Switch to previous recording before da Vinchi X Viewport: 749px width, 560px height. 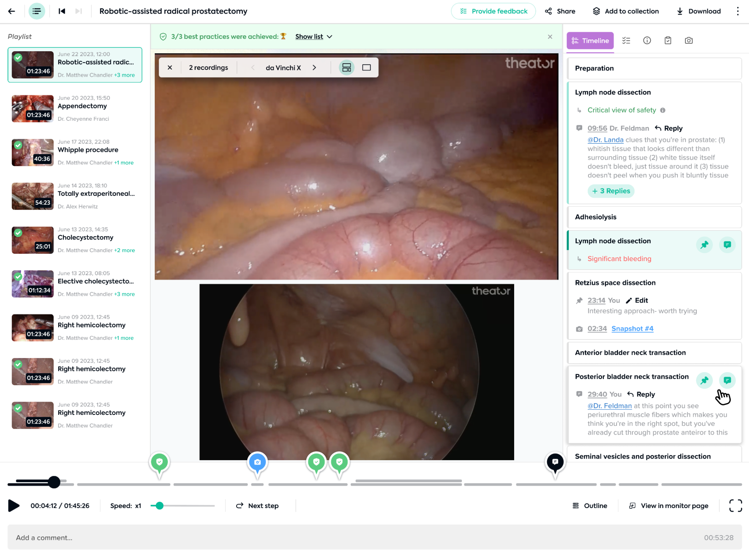coord(253,68)
